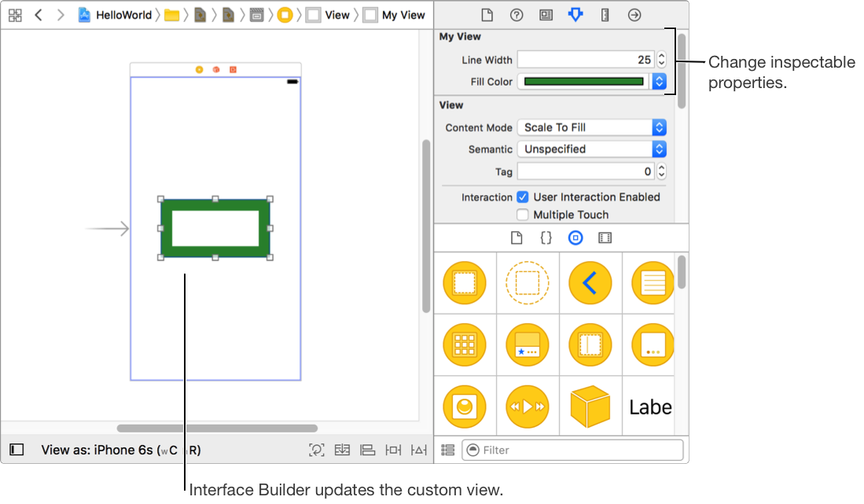Open the Code Snippet library
This screenshot has width=864, height=504.
click(x=546, y=237)
